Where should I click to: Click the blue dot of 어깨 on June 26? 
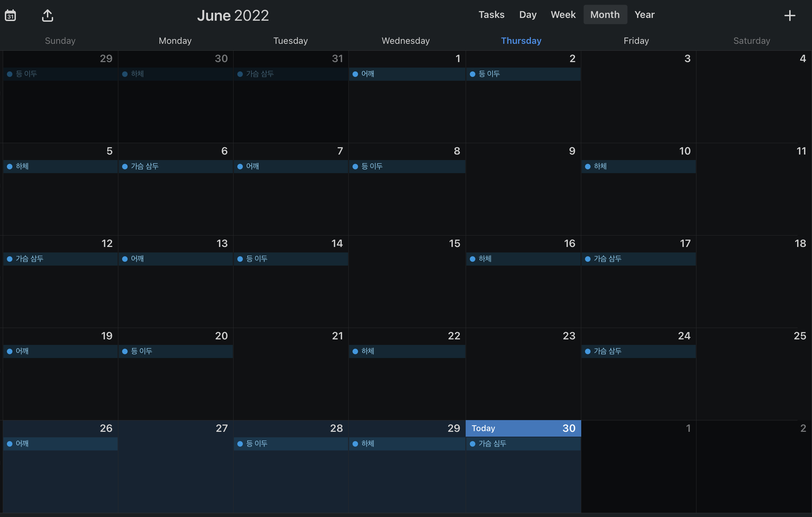click(x=10, y=444)
